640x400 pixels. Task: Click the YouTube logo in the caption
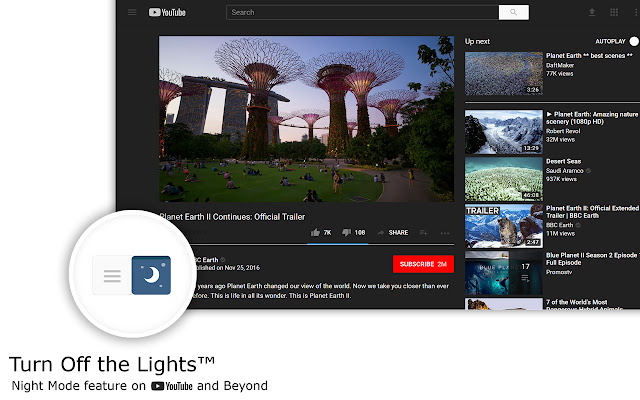tap(171, 386)
